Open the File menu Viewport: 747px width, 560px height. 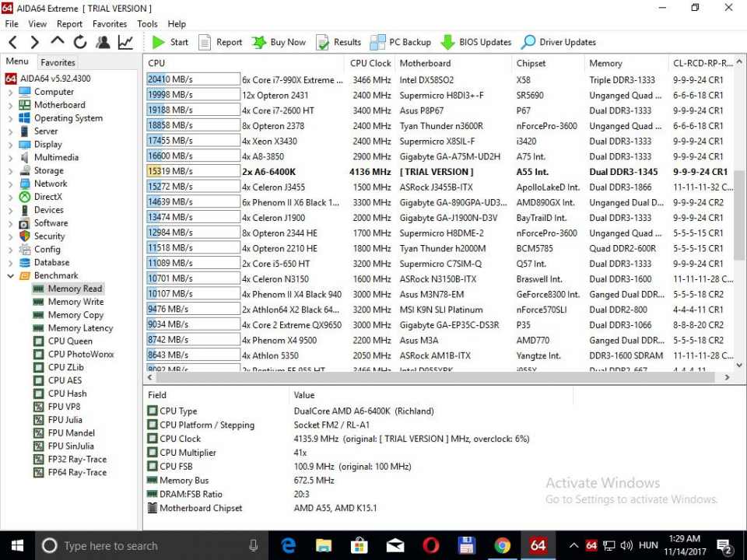pos(12,24)
